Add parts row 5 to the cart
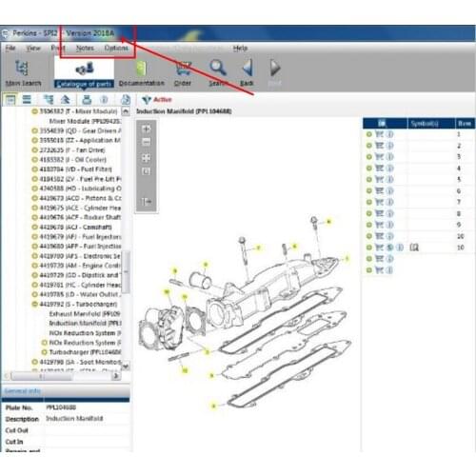Viewport: 476px width, 476px height. click(379, 179)
